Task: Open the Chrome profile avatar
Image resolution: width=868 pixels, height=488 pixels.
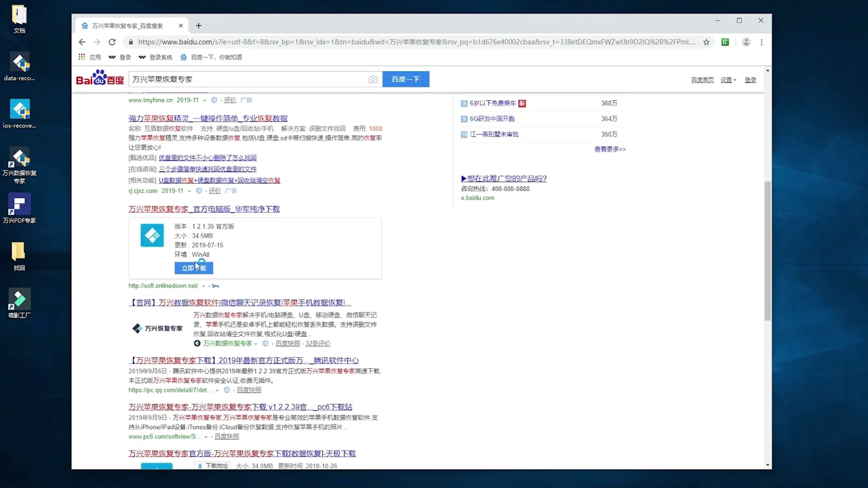Action: (746, 42)
